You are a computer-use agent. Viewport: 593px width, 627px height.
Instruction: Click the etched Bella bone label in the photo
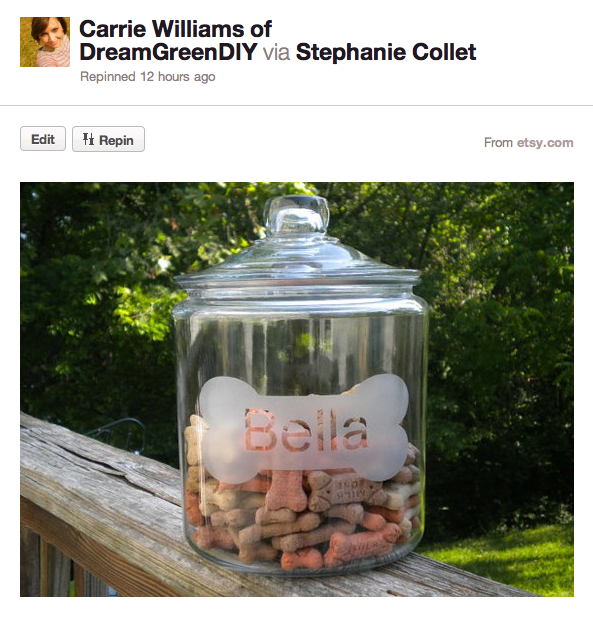304,428
